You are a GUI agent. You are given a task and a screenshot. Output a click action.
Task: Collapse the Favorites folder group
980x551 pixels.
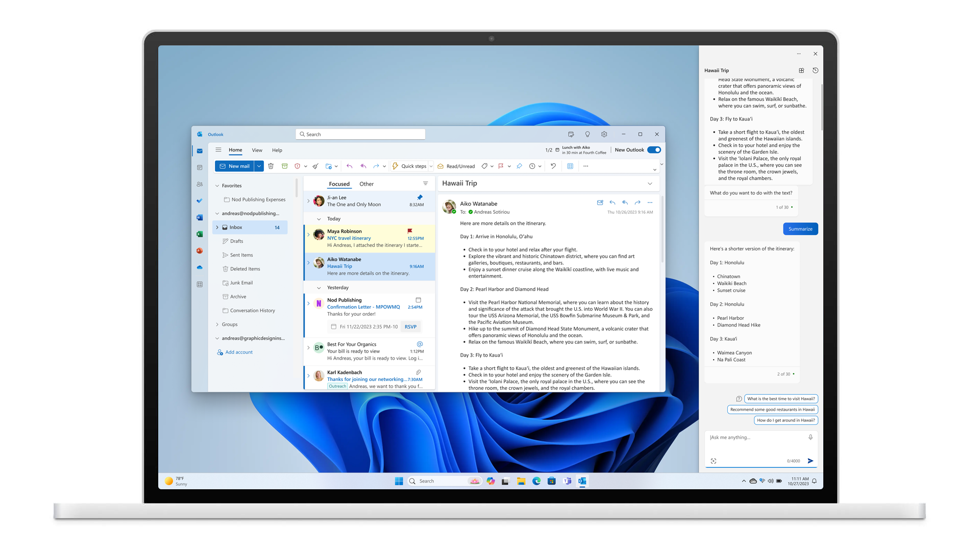click(x=217, y=186)
